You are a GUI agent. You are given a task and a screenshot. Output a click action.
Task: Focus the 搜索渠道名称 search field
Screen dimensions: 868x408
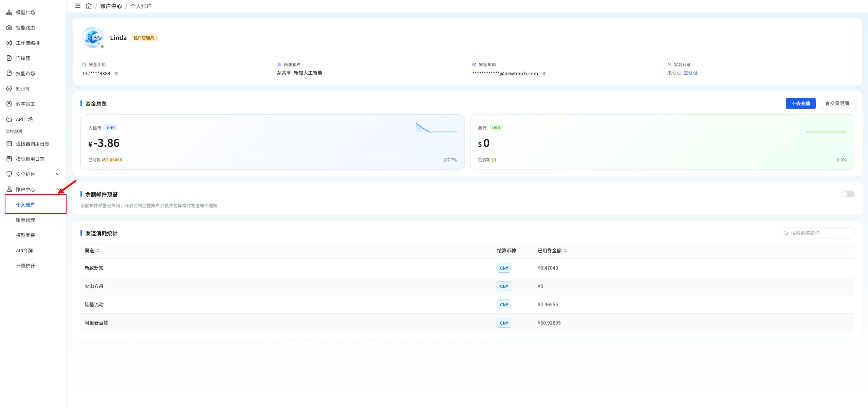tap(817, 233)
